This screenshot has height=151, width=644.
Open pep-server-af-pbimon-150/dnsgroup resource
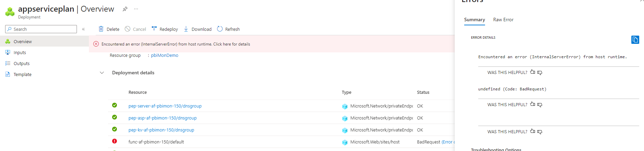click(165, 106)
